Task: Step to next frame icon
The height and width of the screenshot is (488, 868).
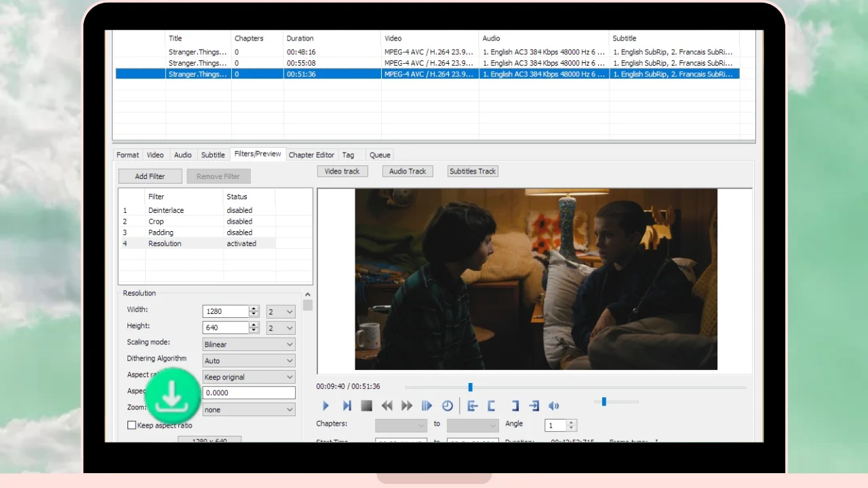Action: 347,406
